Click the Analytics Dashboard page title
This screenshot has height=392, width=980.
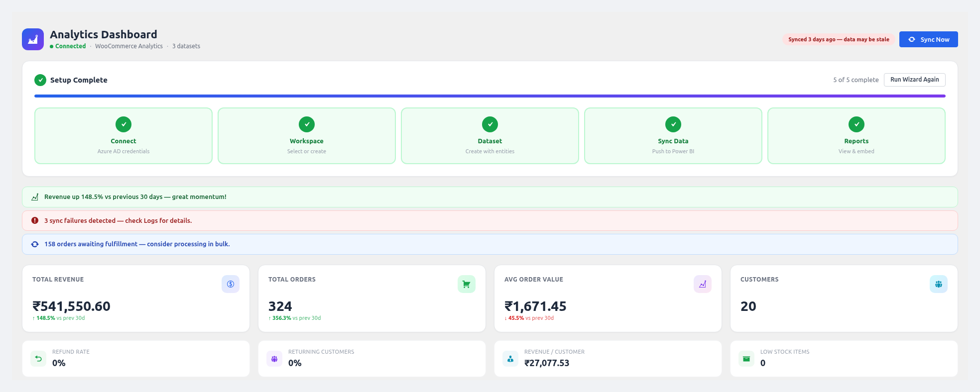point(104,34)
